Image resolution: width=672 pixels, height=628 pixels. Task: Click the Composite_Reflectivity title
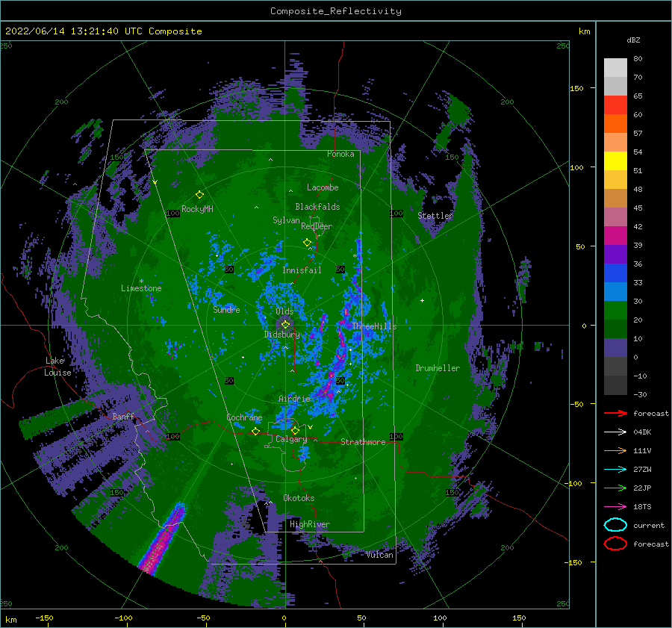point(335,11)
